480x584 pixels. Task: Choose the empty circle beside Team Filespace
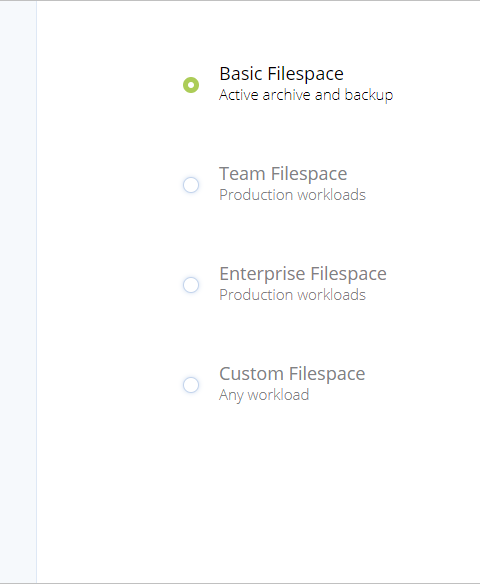click(x=191, y=185)
